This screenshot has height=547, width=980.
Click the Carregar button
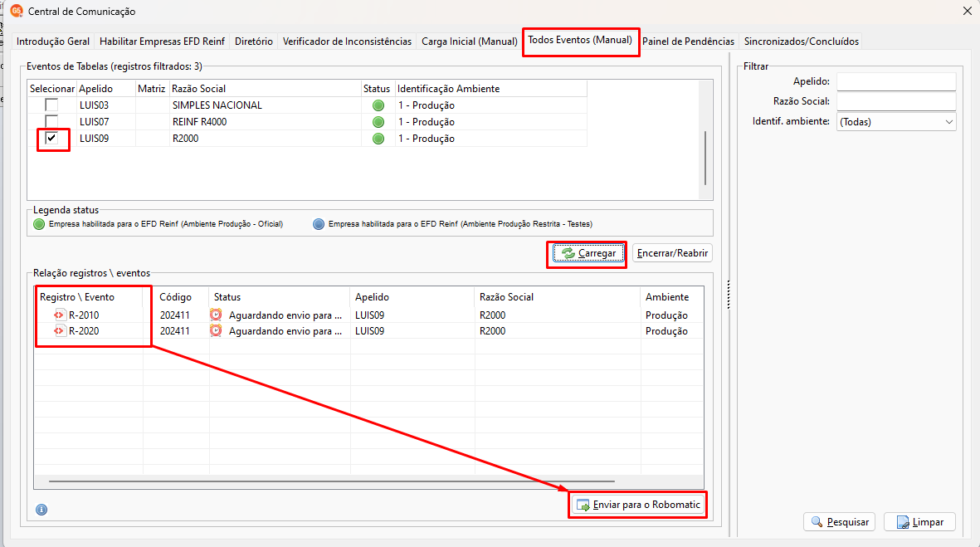tap(588, 253)
